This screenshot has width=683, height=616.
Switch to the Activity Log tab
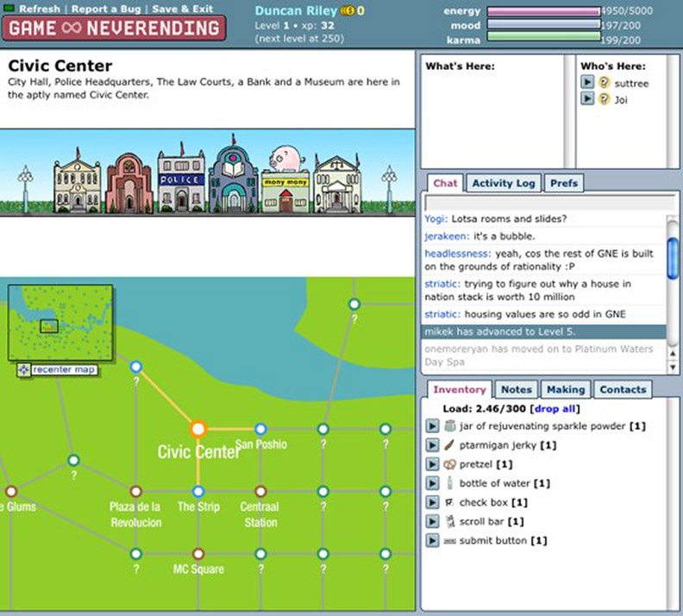[504, 183]
